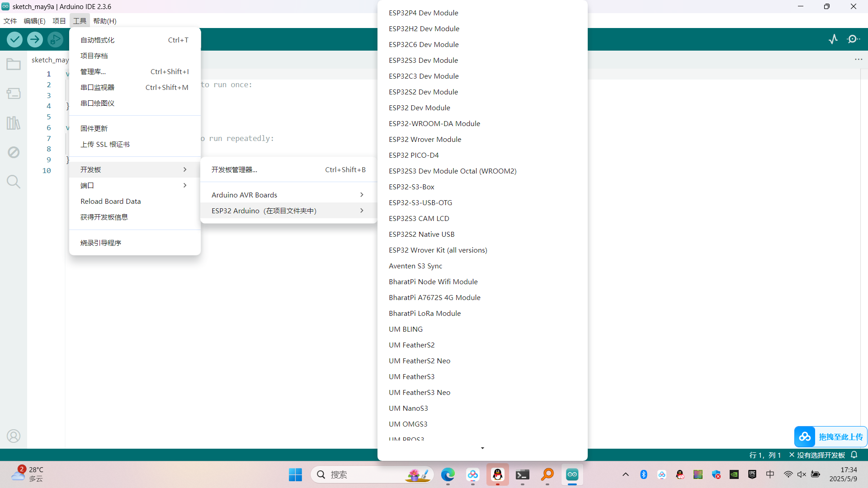This screenshot has width=868, height=488.
Task: Open the Search sidebar icon
Action: (x=14, y=182)
